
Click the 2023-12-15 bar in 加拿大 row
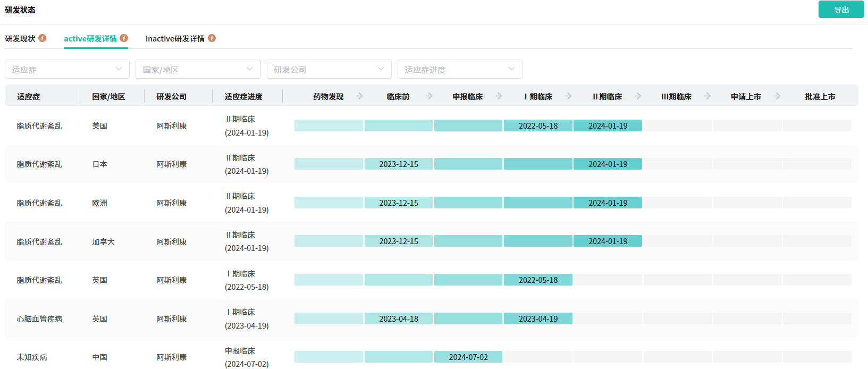pos(399,241)
